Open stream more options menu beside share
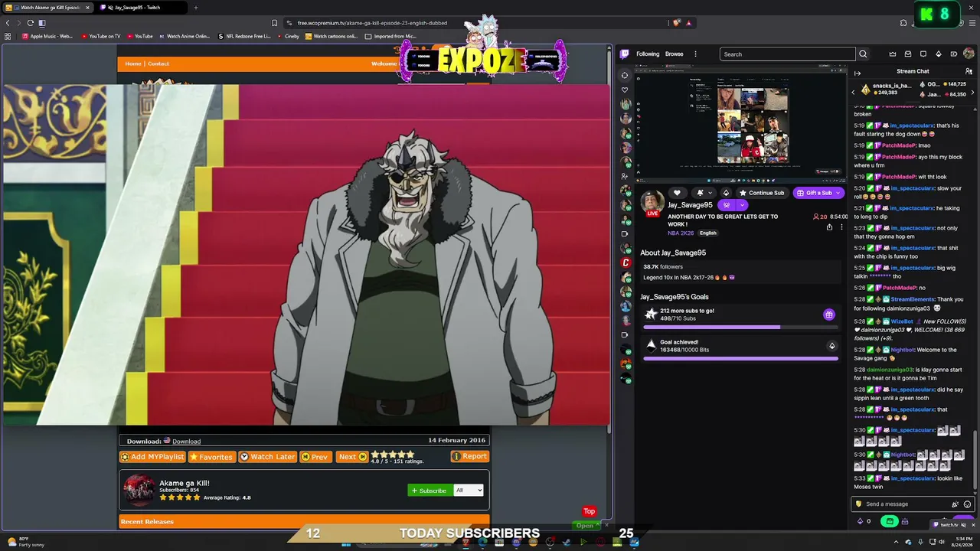The width and height of the screenshot is (980, 551). 841,227
